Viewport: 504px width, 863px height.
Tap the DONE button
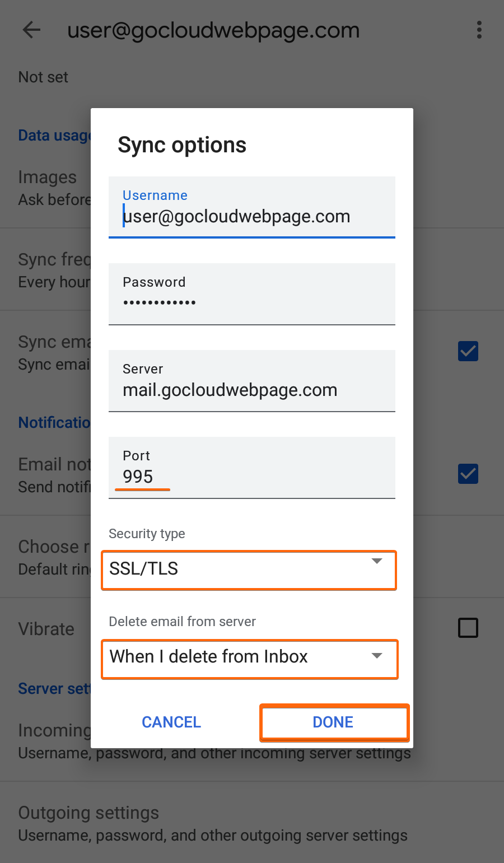tap(334, 722)
